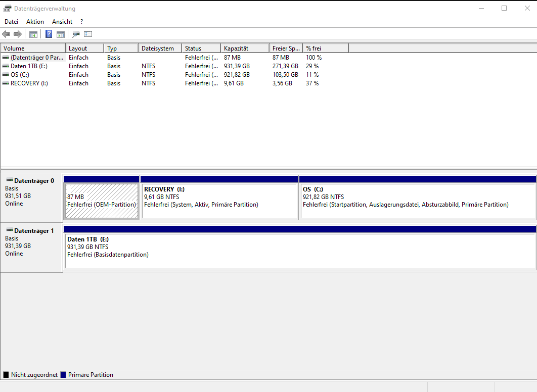This screenshot has width=537, height=392.
Task: Click the 11 % free cell
Action: pos(312,75)
